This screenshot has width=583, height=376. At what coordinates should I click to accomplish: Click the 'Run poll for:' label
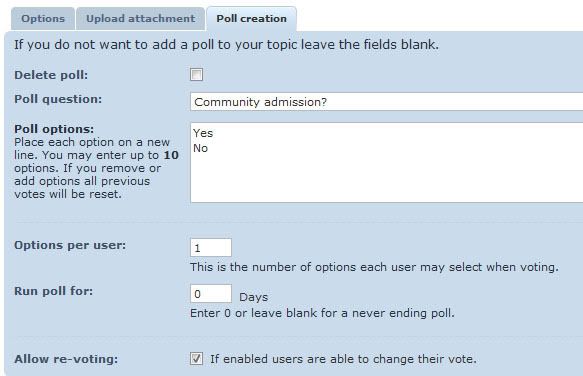tap(54, 291)
